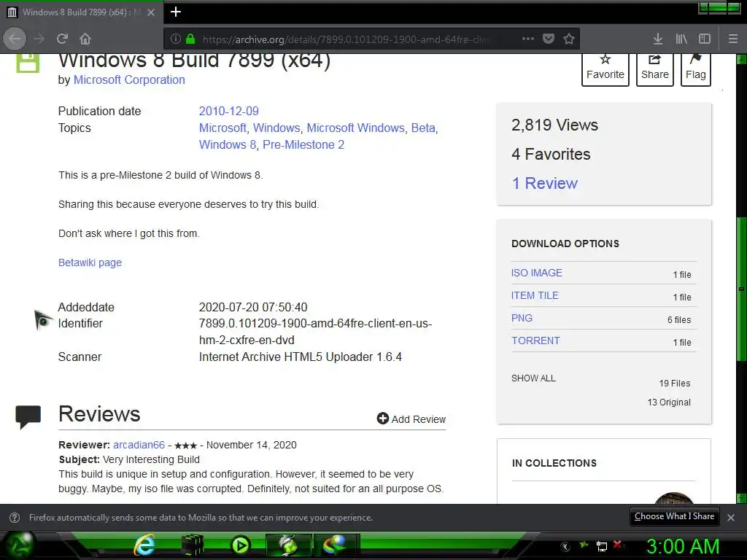The width and height of the screenshot is (747, 560).
Task: Show hidden tray icons arrow
Action: (x=565, y=546)
